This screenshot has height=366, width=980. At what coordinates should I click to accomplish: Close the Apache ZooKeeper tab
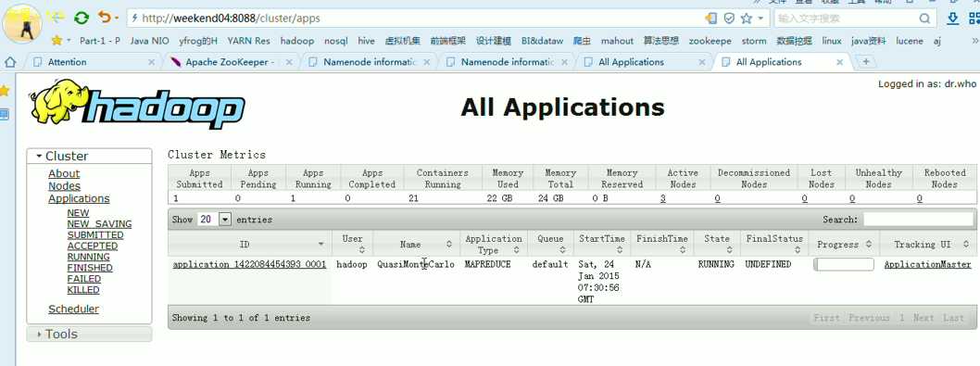(289, 63)
